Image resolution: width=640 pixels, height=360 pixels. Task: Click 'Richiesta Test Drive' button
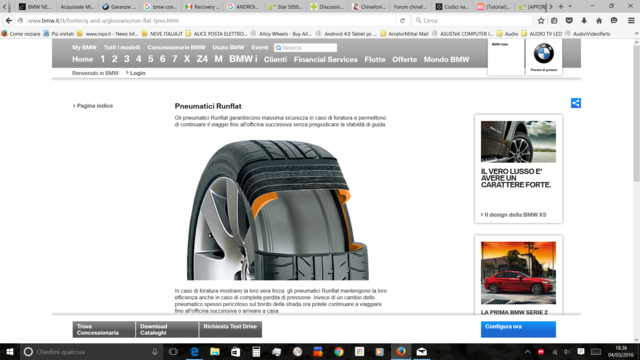[231, 329]
